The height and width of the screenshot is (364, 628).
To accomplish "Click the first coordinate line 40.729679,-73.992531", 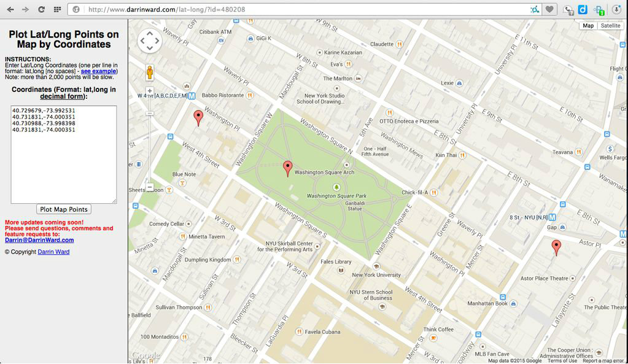I will [x=44, y=110].
